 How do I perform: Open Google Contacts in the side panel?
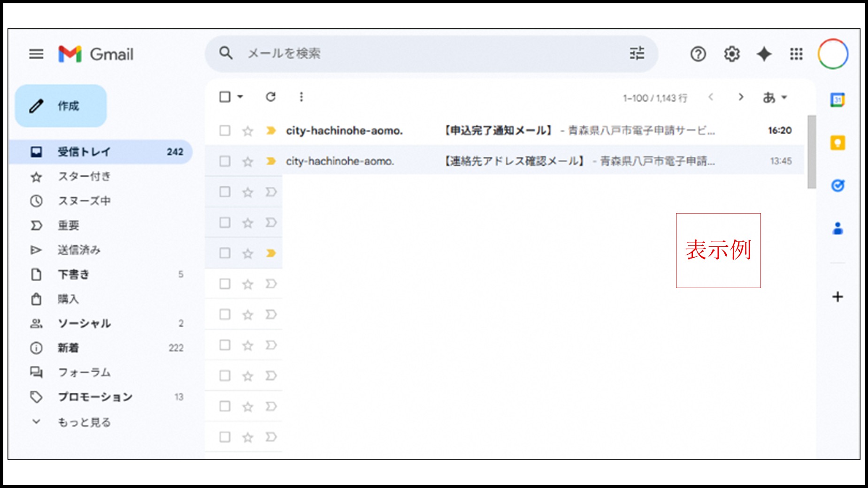[x=838, y=229]
